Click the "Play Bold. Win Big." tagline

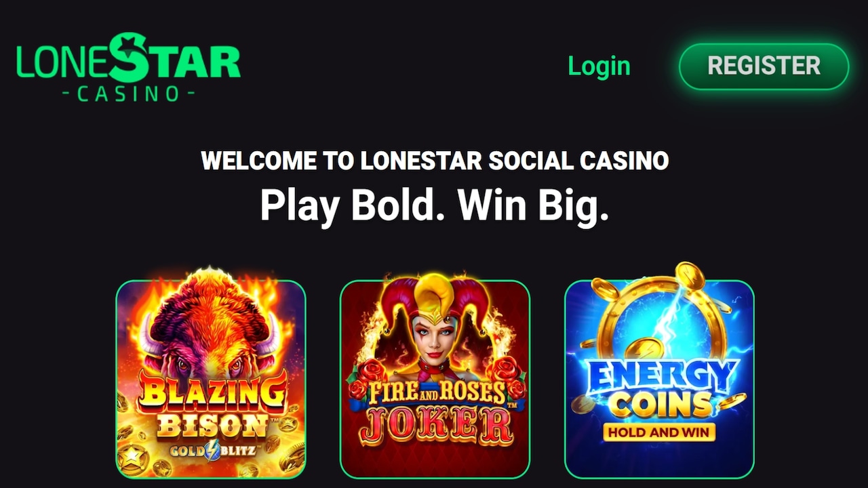point(435,205)
